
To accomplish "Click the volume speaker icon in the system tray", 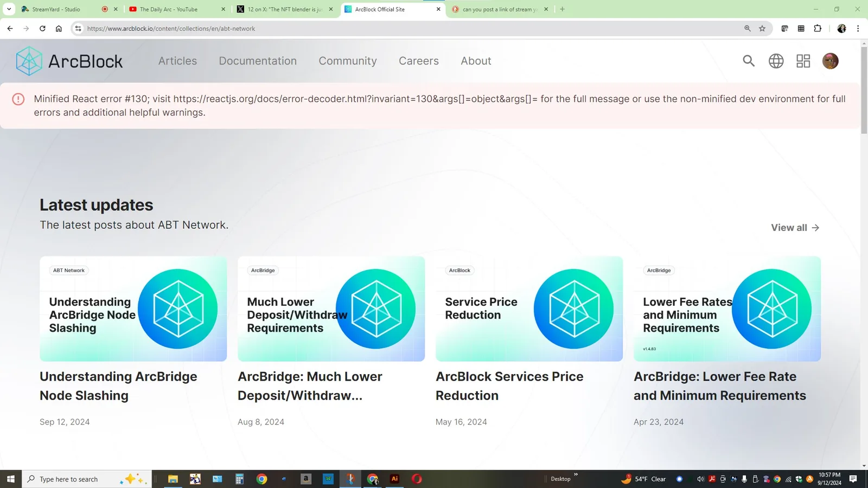I will click(700, 479).
